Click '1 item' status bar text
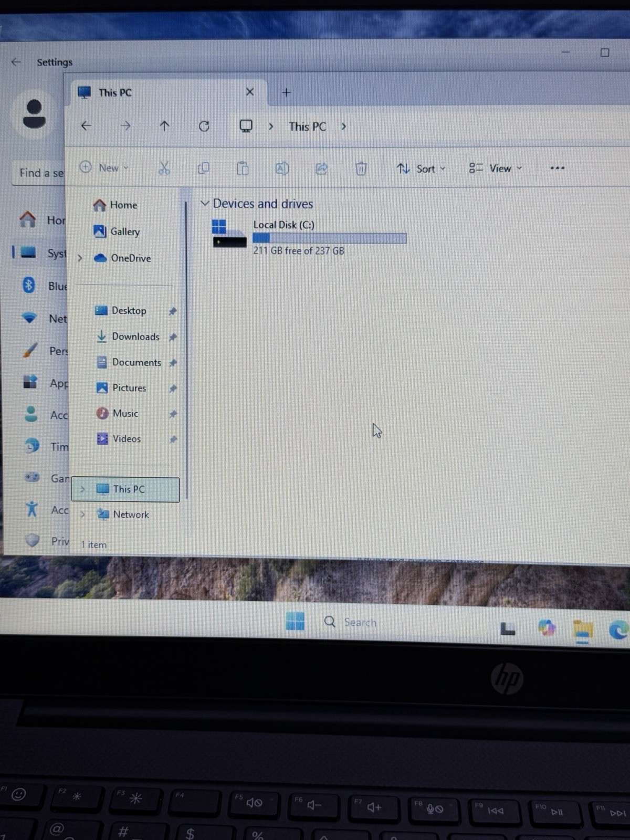 (x=93, y=545)
